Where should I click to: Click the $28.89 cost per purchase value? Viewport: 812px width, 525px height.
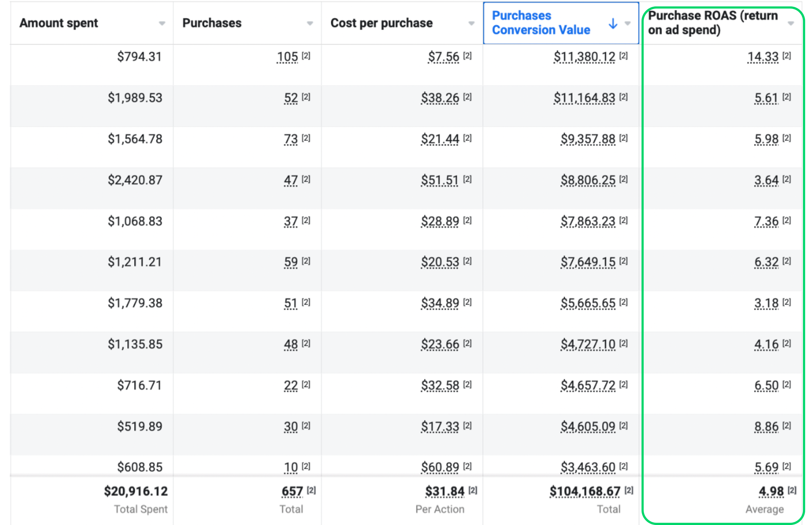[x=440, y=221]
